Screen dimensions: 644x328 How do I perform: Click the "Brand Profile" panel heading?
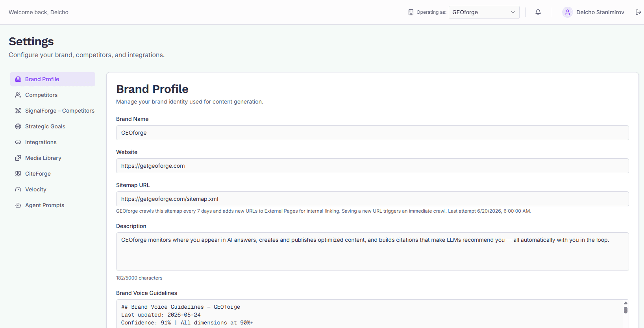point(152,89)
